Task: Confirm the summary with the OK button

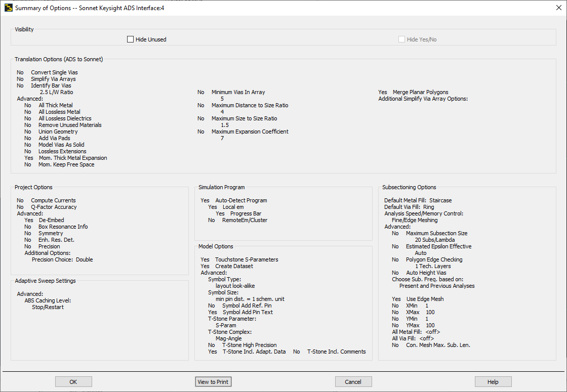Action: click(x=73, y=382)
